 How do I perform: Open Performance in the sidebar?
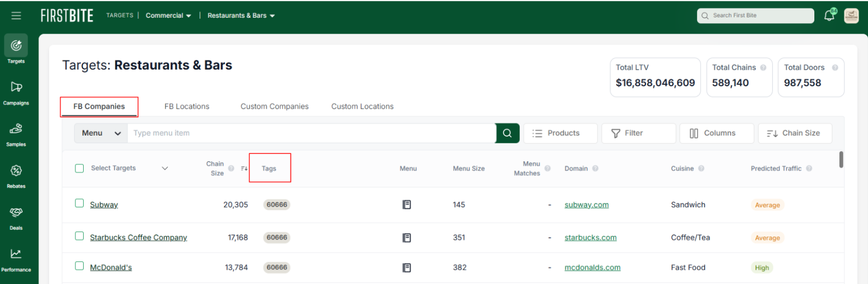point(16,259)
